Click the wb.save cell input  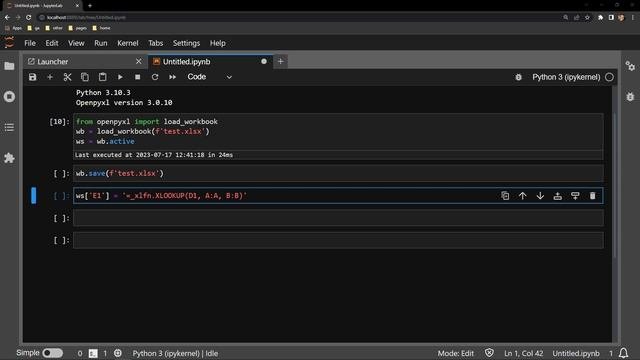pos(338,173)
